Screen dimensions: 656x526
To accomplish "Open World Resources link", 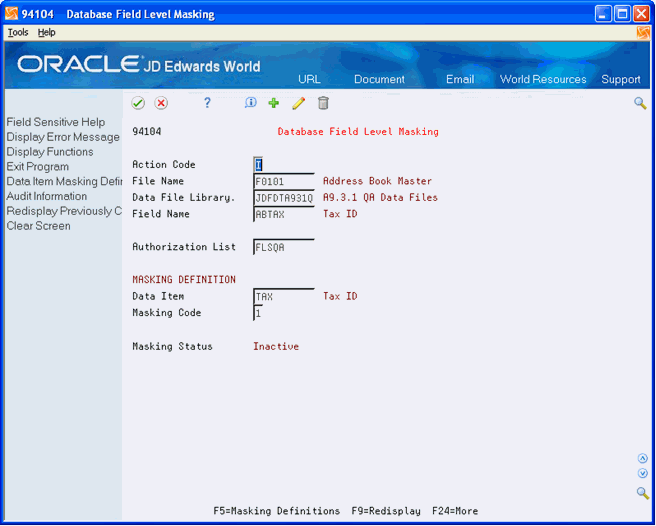I will pyautogui.click(x=543, y=79).
